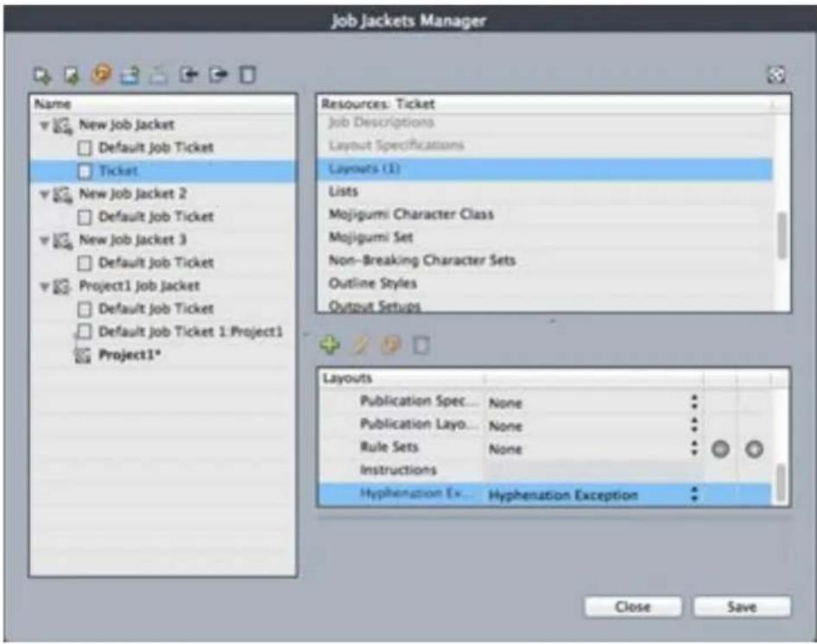
Task: Select Lists in the Resources list
Action: [343, 192]
